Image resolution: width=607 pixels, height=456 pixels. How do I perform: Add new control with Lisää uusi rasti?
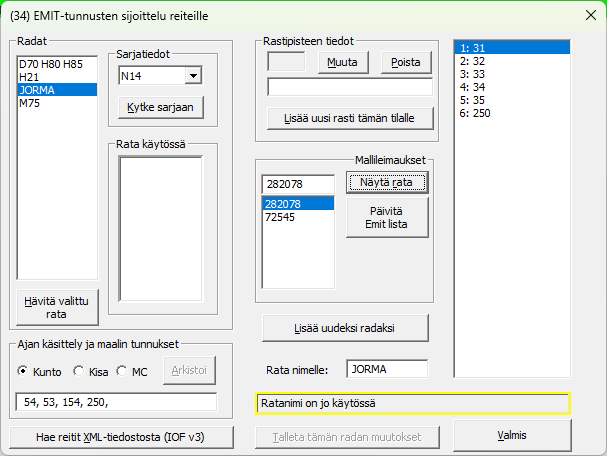pos(350,118)
